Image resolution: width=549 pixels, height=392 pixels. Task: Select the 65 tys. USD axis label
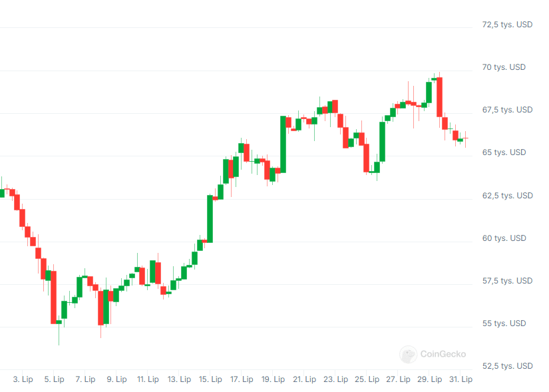click(504, 152)
